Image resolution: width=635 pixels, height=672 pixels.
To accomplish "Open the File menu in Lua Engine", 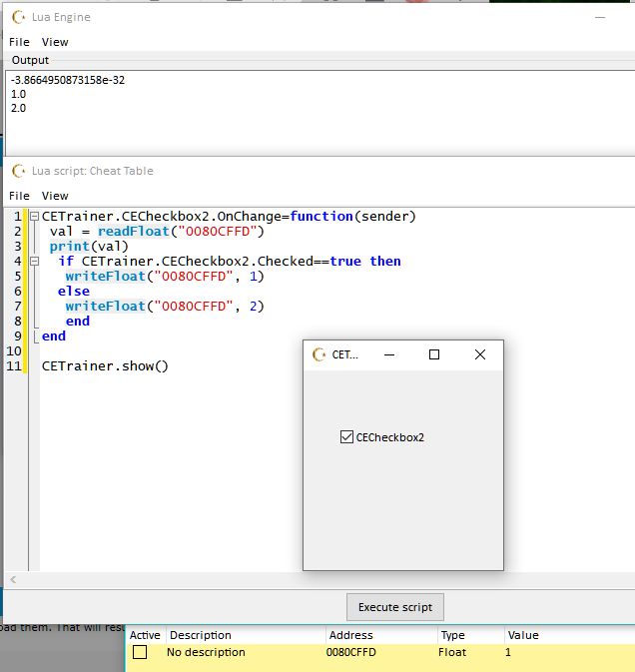I will pyautogui.click(x=19, y=42).
